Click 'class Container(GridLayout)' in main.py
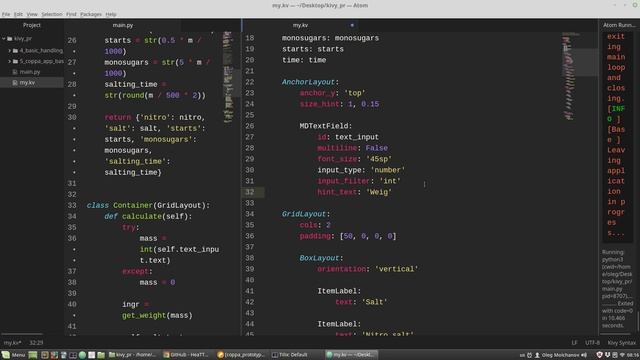Viewport: 640px width, 360px height. click(x=148, y=205)
